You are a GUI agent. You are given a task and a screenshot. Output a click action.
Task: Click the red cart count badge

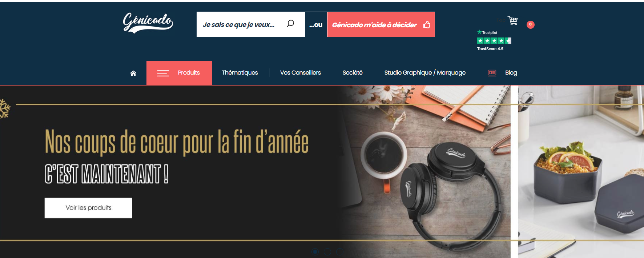[x=531, y=24]
